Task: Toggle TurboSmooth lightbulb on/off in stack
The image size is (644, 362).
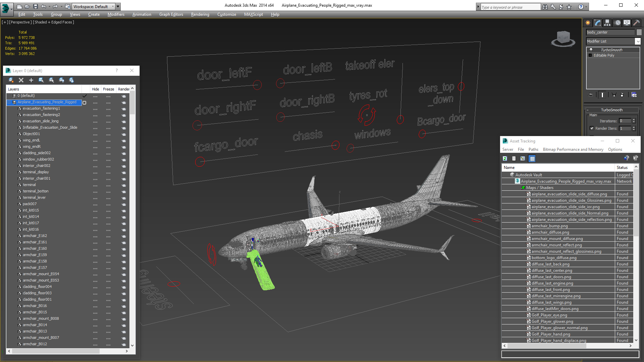Action: point(591,50)
